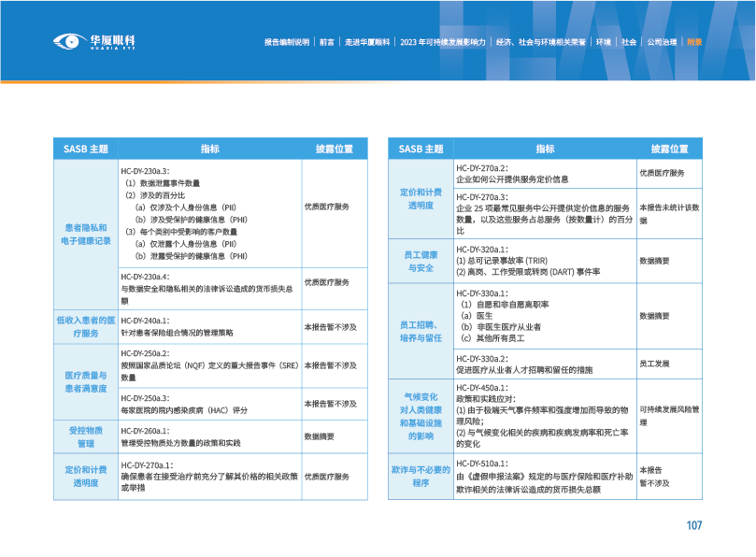This screenshot has width=756, height=557.
Task: Switch to the 社会 navigation tab
Action: 629,42
